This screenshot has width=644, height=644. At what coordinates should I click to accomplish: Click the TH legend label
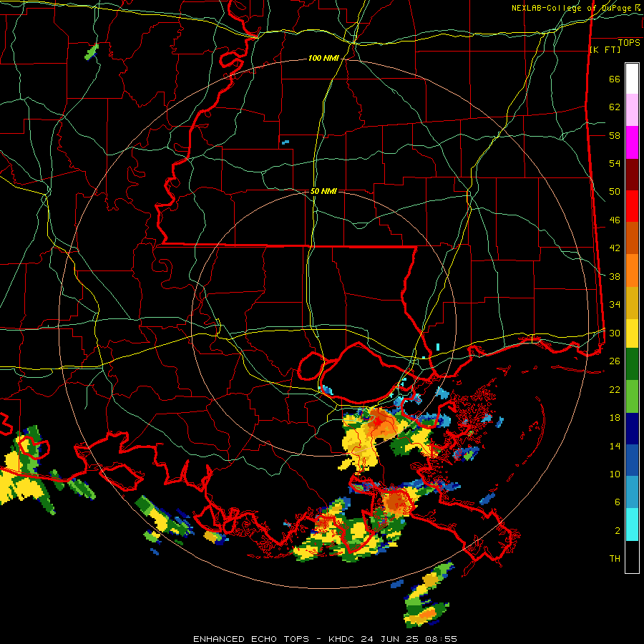click(615, 559)
